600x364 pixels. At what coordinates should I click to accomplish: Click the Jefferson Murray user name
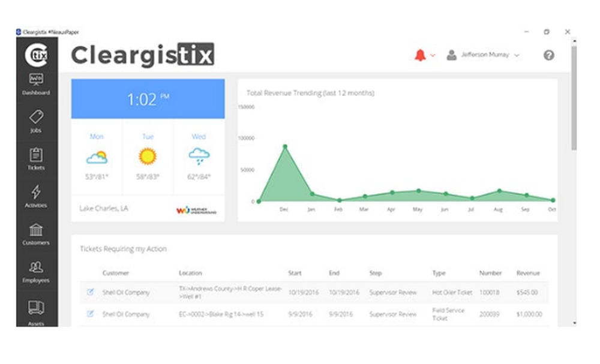[485, 55]
